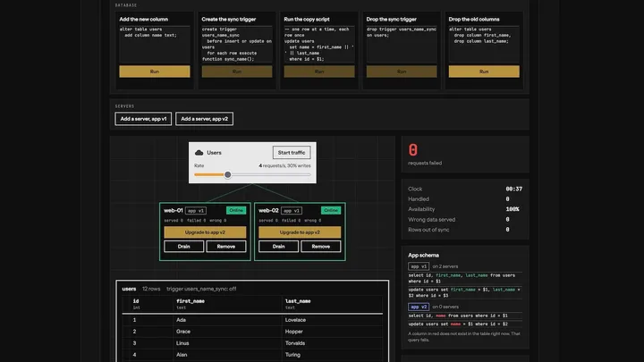This screenshot has height=362, width=644.
Task: Run the Drop the old columns step
Action: coord(484,72)
